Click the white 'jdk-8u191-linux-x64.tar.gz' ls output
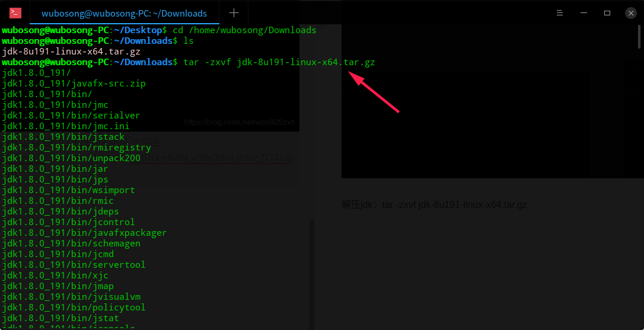The width and height of the screenshot is (644, 330). [71, 52]
